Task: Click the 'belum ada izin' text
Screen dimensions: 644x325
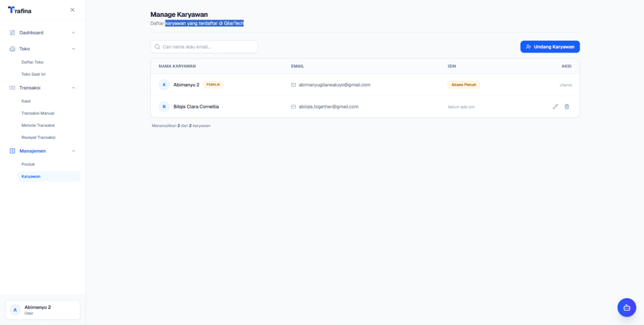Action: 461,107
